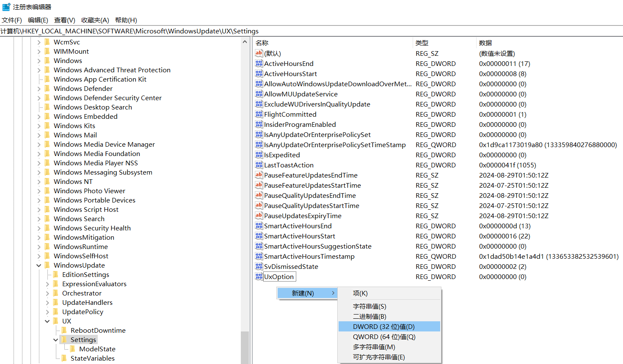Viewport: 623px width, 364px height.
Task: Click the LastToastAction value icon
Action: pyautogui.click(x=259, y=165)
